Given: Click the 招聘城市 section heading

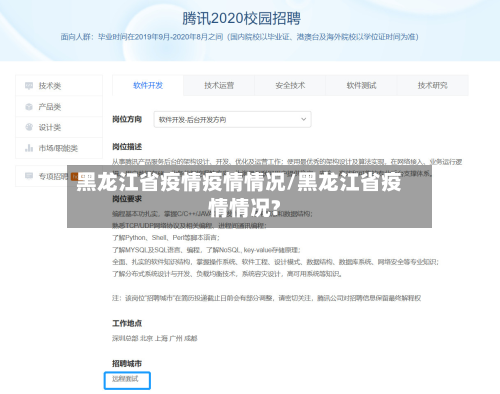Looking at the screenshot, I should tap(127, 363).
